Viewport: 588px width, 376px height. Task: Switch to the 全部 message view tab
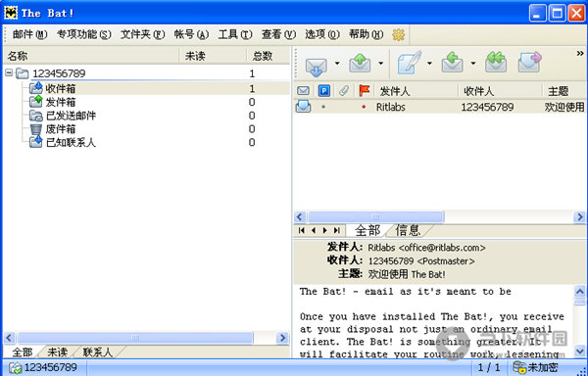coord(367,230)
